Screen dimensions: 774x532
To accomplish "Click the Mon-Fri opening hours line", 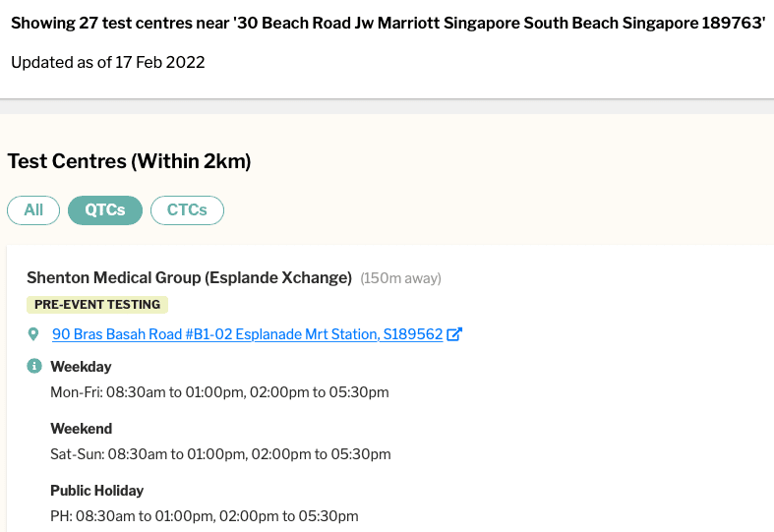I will pyautogui.click(x=219, y=392).
